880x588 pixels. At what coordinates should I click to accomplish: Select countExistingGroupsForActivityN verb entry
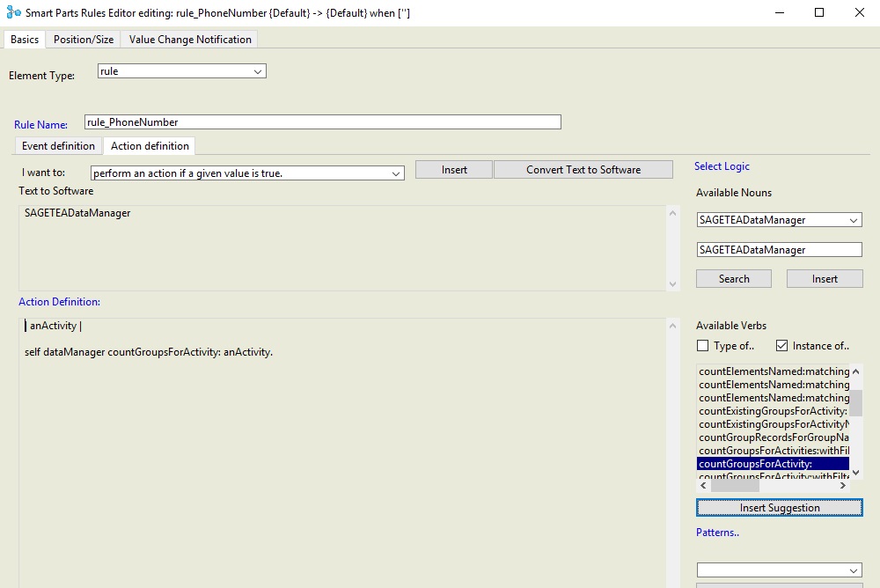click(x=774, y=424)
